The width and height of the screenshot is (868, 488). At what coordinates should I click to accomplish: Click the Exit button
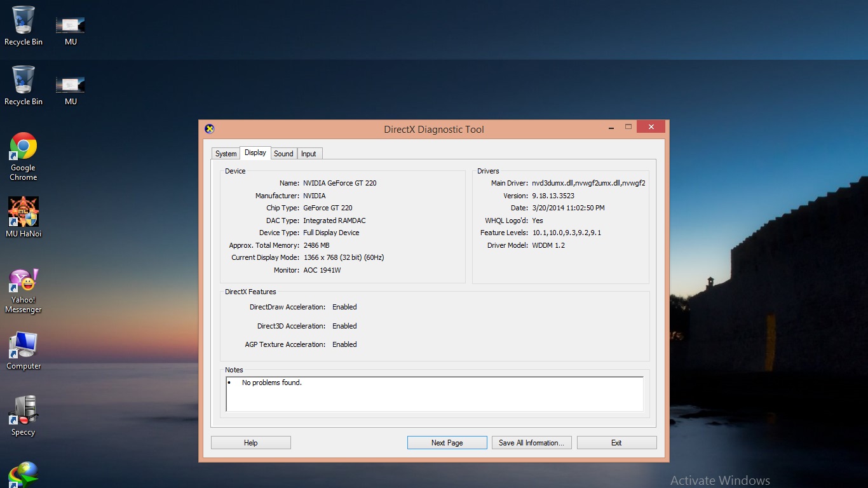point(616,443)
